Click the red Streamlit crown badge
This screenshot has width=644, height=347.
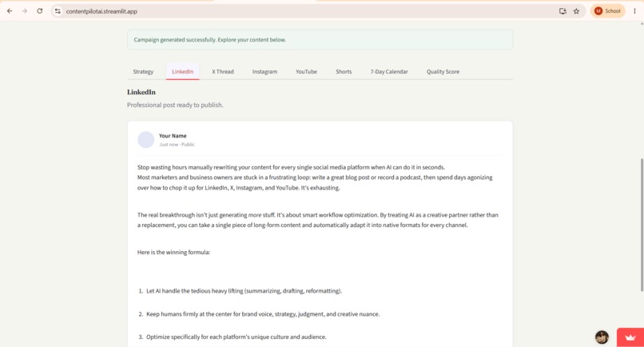(630, 337)
